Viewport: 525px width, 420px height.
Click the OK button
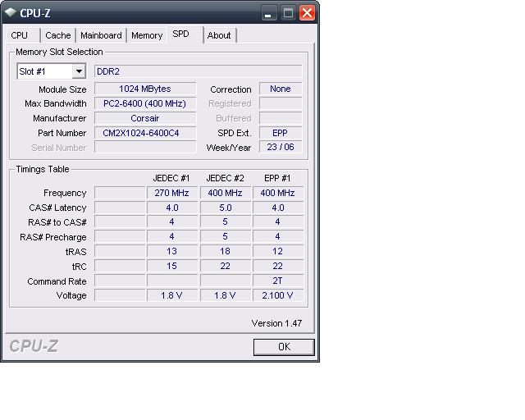click(x=284, y=347)
